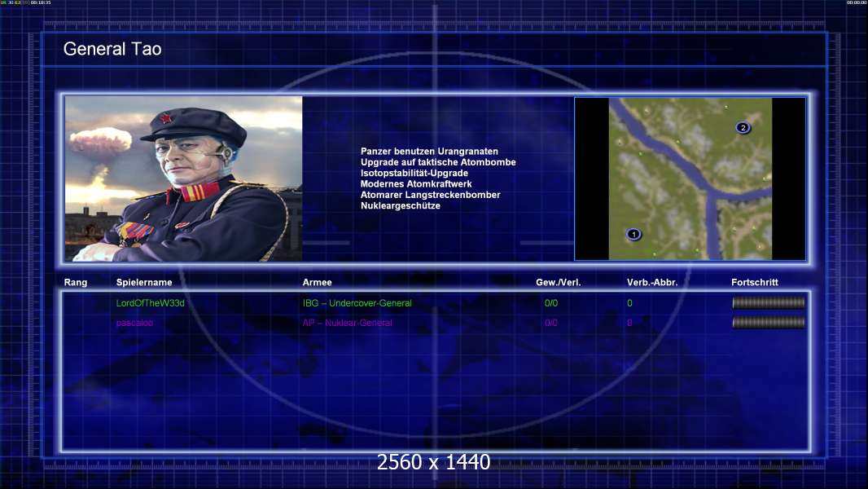Click 'Nukleargeschütze' text

(401, 206)
